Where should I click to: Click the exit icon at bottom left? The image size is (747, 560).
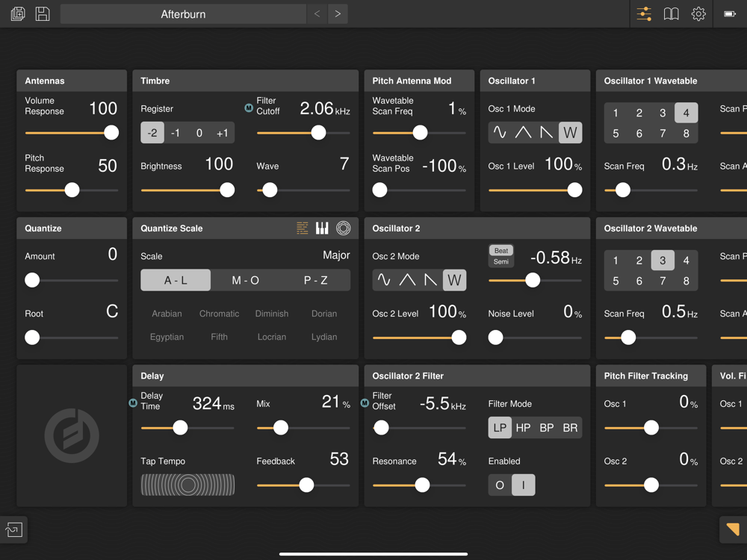[13, 529]
